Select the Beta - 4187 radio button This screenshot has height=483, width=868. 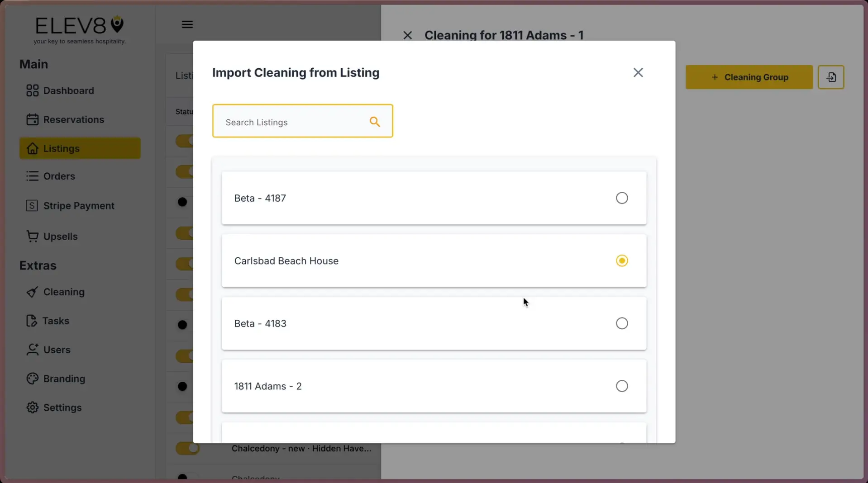point(622,198)
